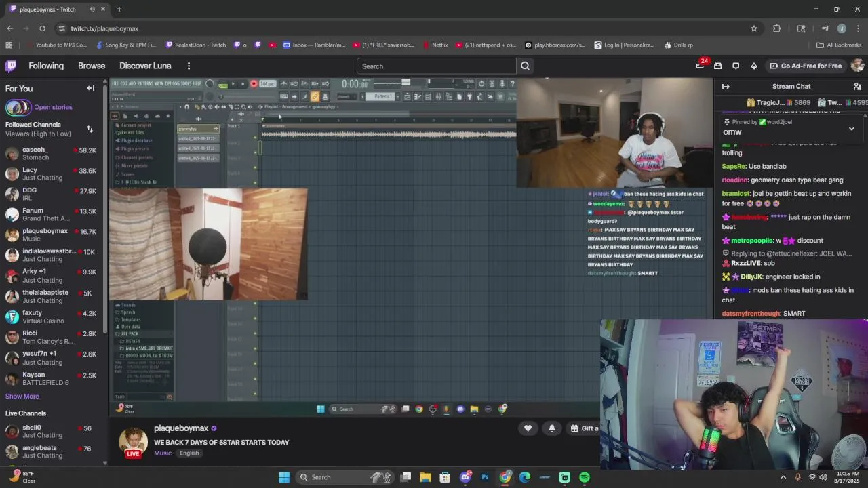Click the Get Bits diamond icon
The height and width of the screenshot is (488, 868).
tap(753, 66)
